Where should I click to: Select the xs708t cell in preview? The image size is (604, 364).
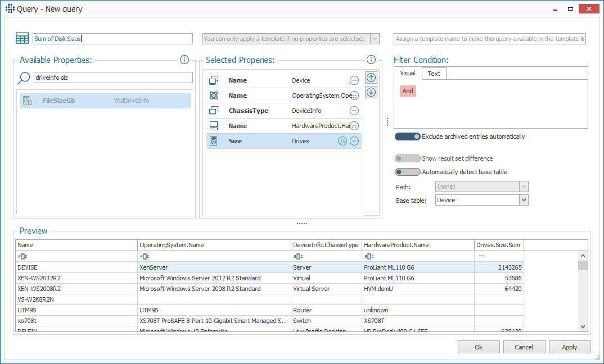coord(76,321)
